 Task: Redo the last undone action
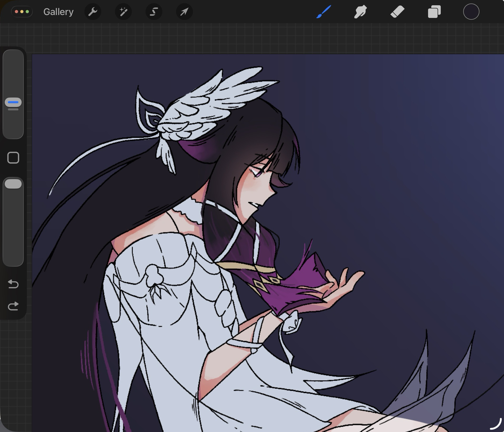[13, 306]
